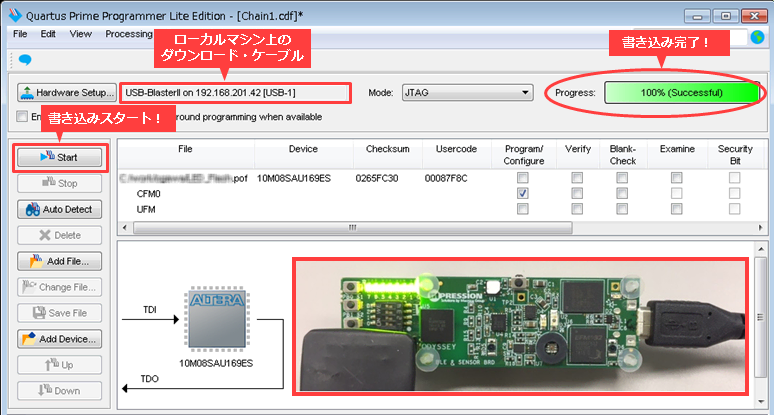The image size is (774, 416).
Task: Check Verify for UFM
Action: tap(577, 209)
